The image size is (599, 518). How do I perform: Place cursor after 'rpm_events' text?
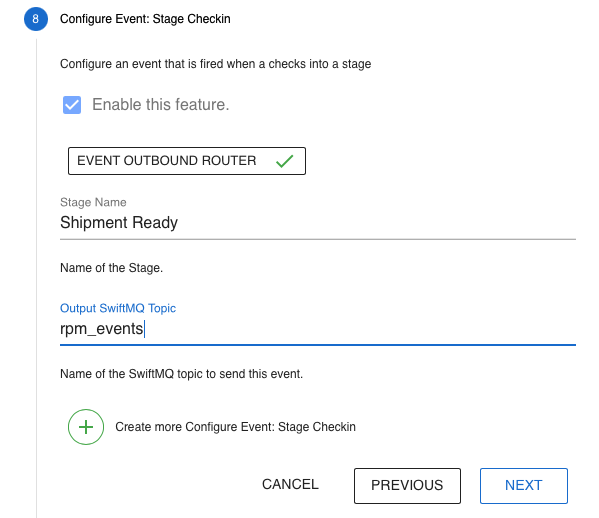coord(144,329)
